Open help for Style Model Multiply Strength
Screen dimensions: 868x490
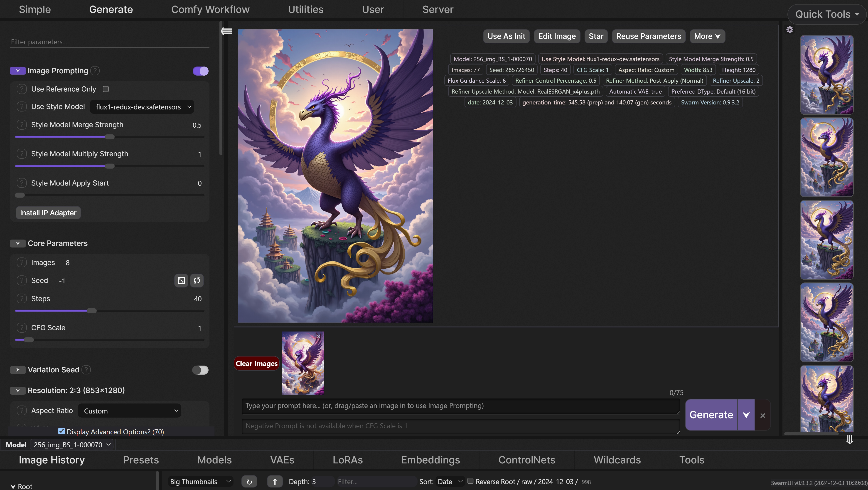click(x=22, y=154)
